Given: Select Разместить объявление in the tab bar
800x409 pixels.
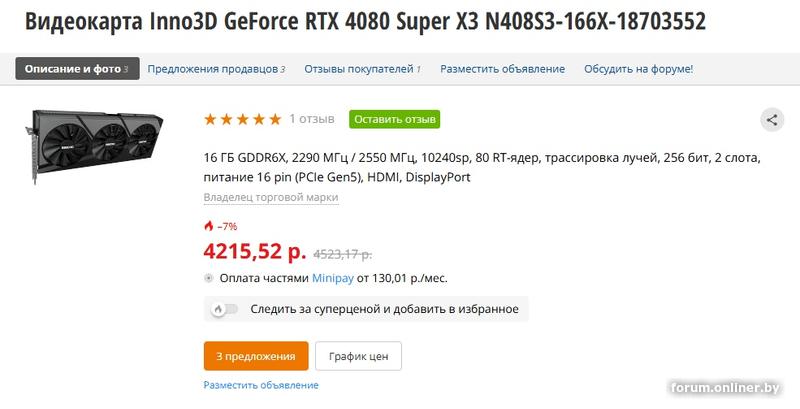Looking at the screenshot, I should click(503, 69).
